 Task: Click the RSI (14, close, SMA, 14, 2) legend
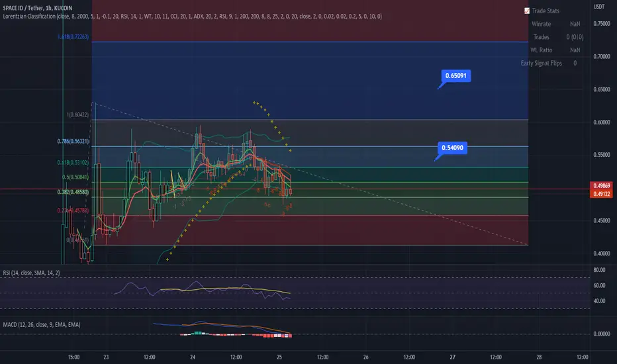click(32, 273)
